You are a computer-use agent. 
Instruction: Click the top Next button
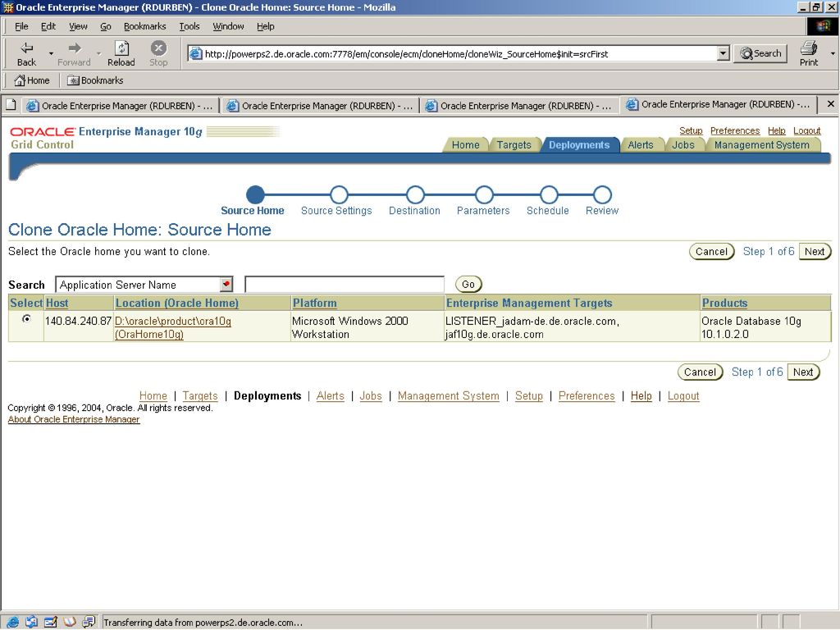[x=815, y=251]
